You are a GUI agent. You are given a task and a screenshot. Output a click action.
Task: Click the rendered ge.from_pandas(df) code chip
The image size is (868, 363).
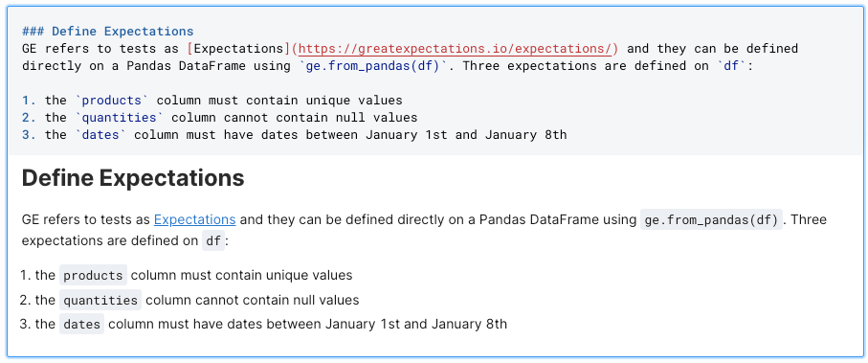tap(711, 219)
